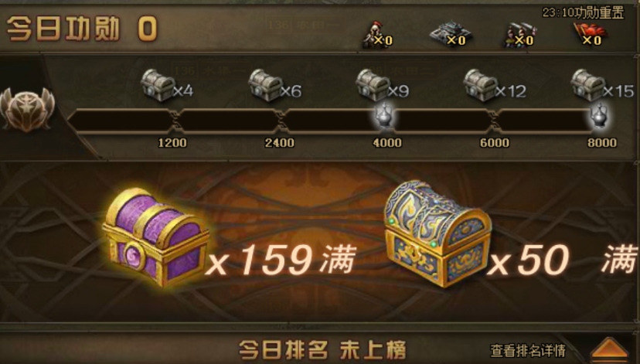The height and width of the screenshot is (364, 640).
Task: Open 查看排名详情 ranking details link
Action: pos(528,351)
